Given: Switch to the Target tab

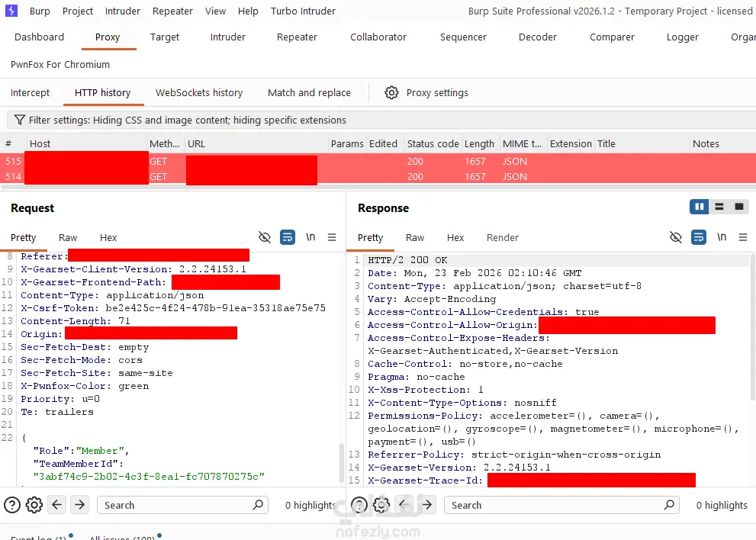Looking at the screenshot, I should tap(165, 37).
